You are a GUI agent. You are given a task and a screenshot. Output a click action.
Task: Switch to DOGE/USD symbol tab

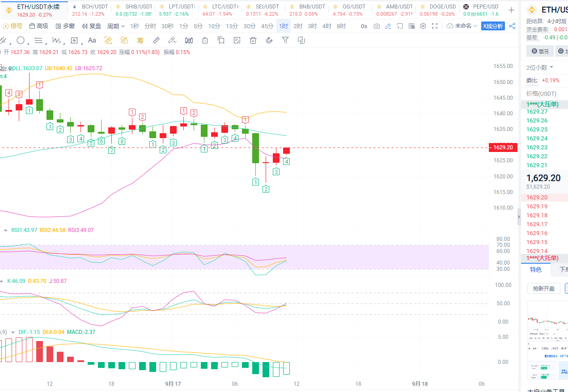pyautogui.click(x=437, y=10)
